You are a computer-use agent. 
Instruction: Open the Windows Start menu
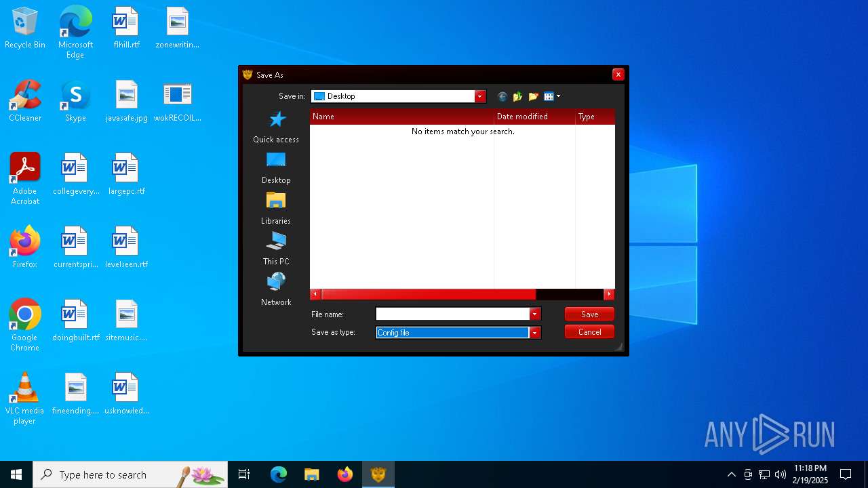coord(16,474)
